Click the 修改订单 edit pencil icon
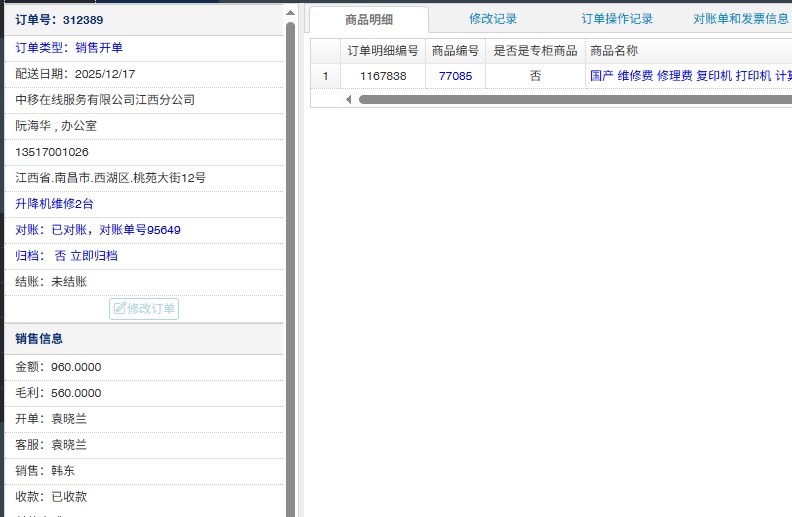The image size is (792, 517). 119,309
